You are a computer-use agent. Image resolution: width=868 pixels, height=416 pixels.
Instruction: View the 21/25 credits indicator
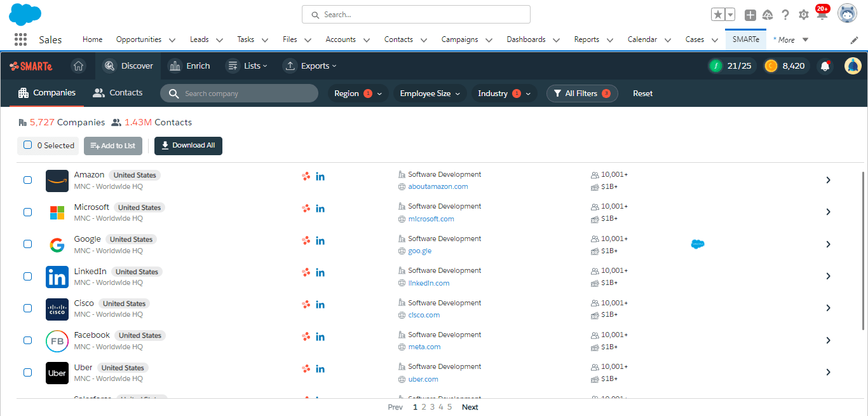pyautogui.click(x=732, y=66)
